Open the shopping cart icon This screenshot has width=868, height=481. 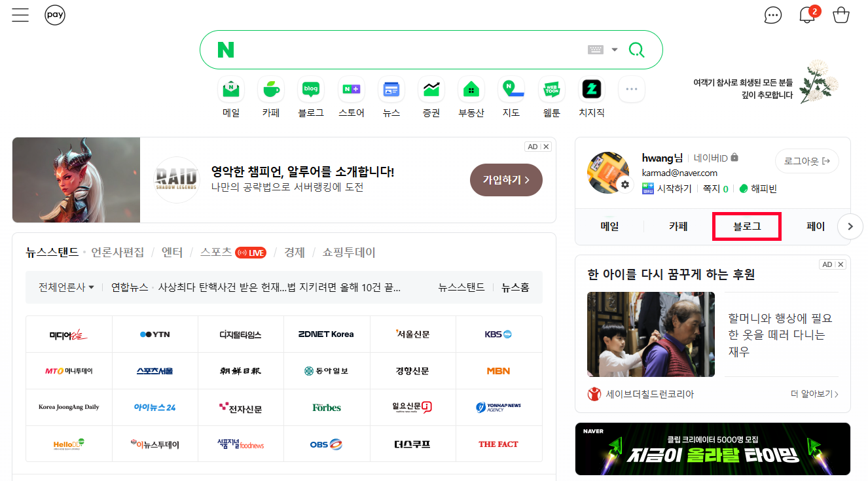coord(841,15)
